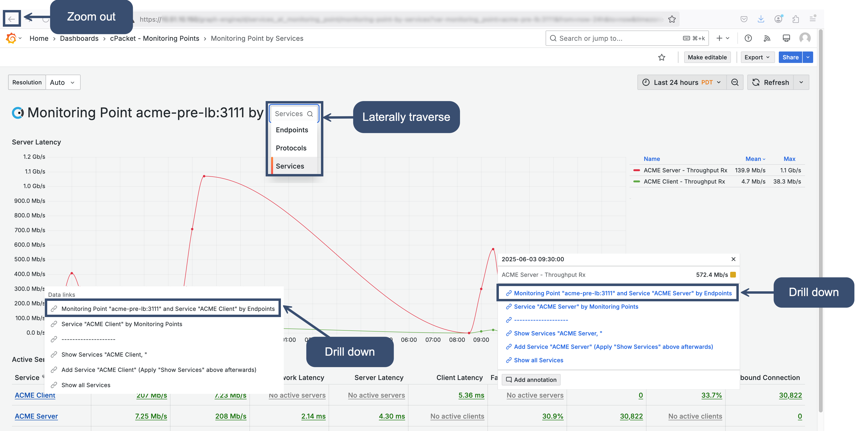Open Service "ACME Server" by Monitoring Points
This screenshot has height=431, width=868.
pos(576,307)
